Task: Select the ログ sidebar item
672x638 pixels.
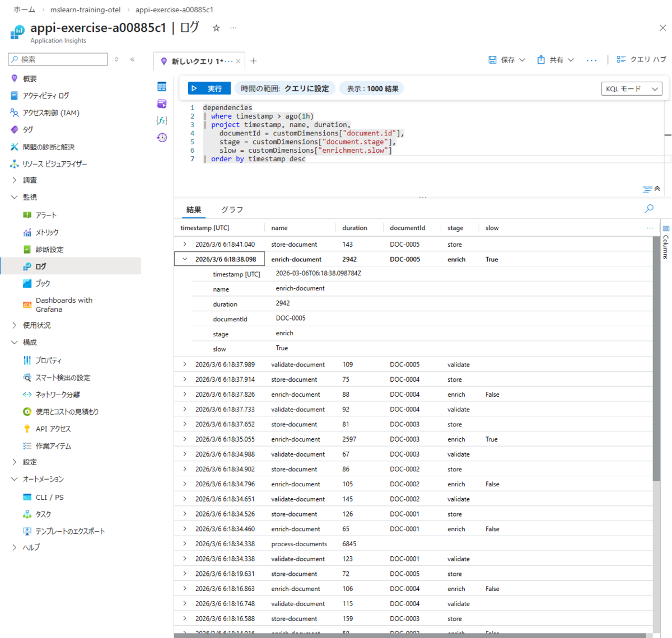Action: [71, 266]
